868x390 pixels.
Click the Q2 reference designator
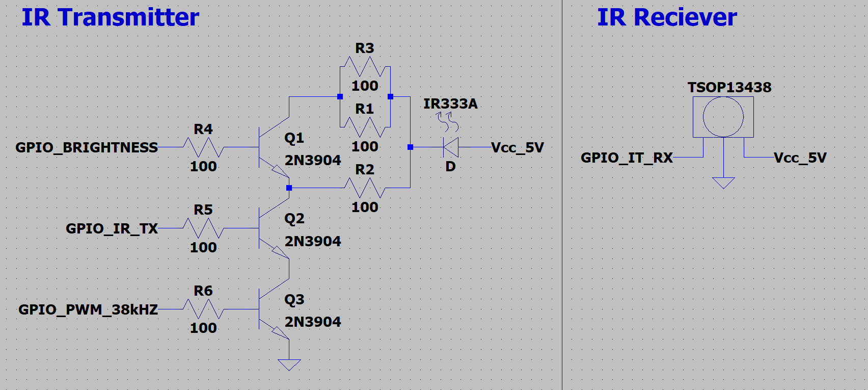(294, 219)
